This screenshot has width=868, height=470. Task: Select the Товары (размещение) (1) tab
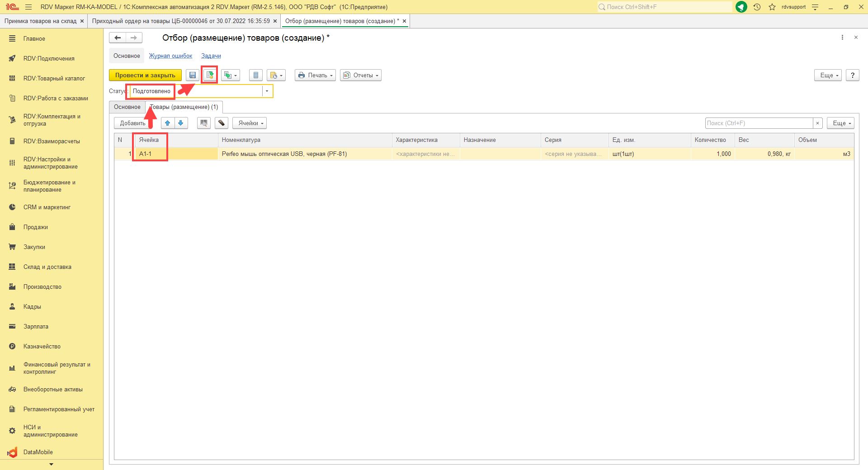click(x=184, y=107)
